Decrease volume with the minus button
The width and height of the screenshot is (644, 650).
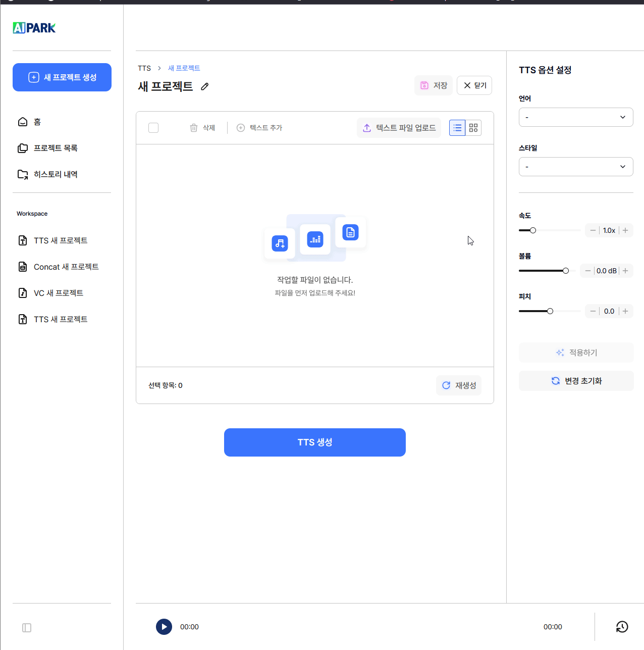[587, 271]
